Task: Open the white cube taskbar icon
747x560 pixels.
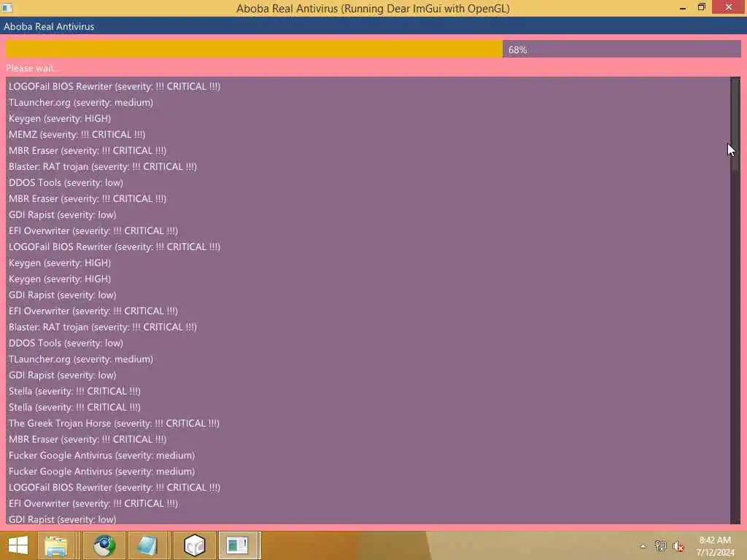Action: (x=194, y=545)
